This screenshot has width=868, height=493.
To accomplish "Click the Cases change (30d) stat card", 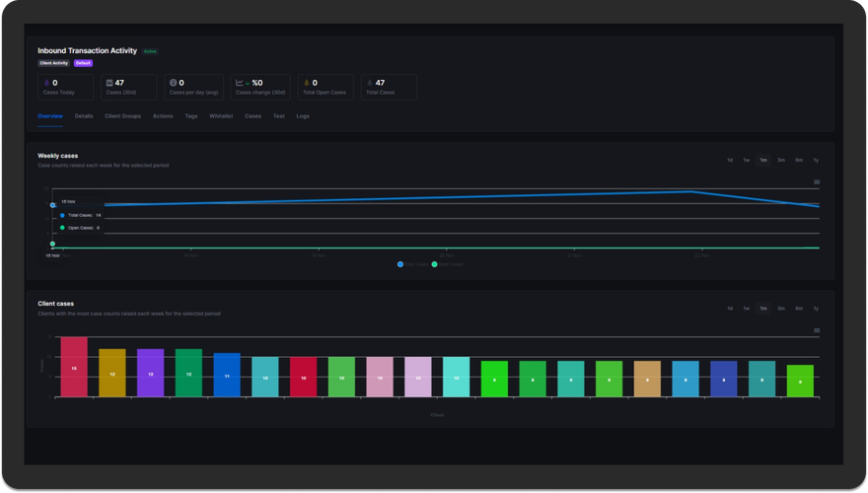I will pos(260,88).
